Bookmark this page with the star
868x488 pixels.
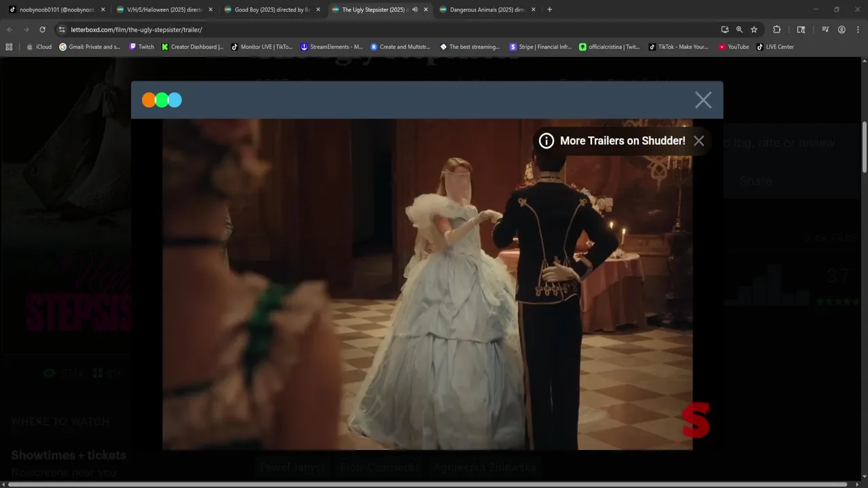(x=753, y=30)
